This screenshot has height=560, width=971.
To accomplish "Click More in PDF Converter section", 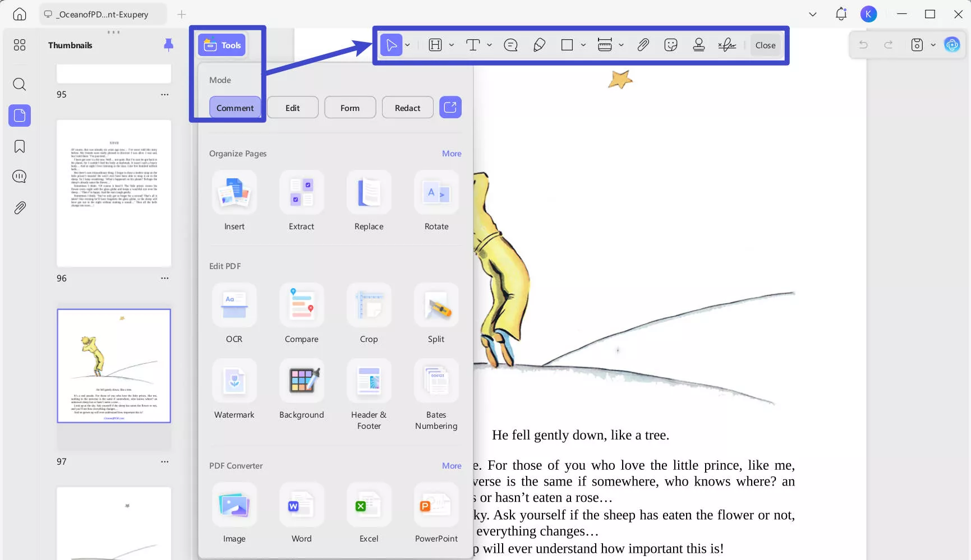I will coord(452,465).
